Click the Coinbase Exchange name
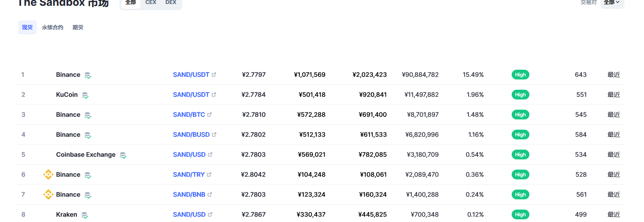The image size is (644, 222). pyautogui.click(x=86, y=155)
